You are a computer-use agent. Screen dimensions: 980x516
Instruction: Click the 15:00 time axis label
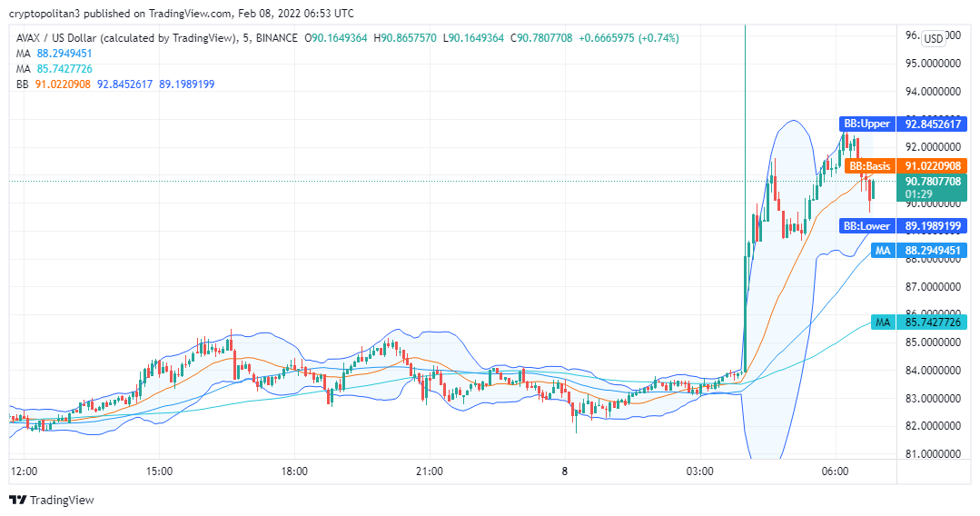(159, 471)
